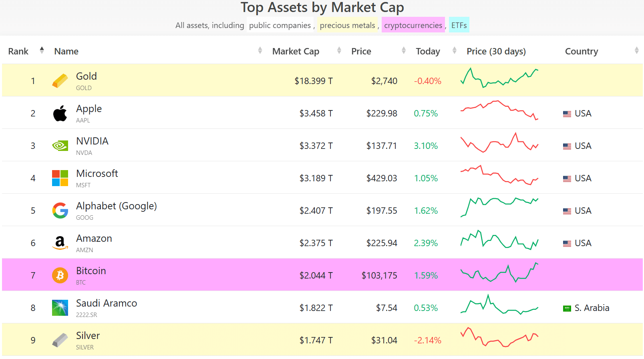The height and width of the screenshot is (359, 644).
Task: Filter by precious metals link
Action: [x=347, y=25]
